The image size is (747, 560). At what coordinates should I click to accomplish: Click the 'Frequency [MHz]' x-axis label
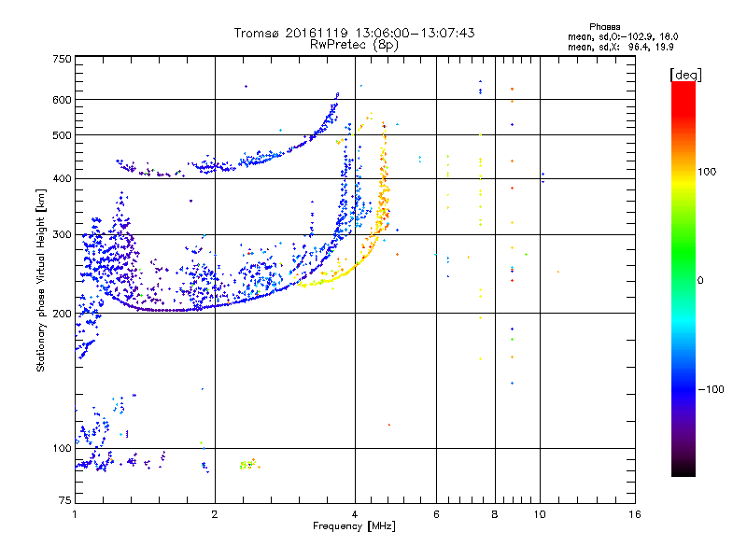coord(354,526)
